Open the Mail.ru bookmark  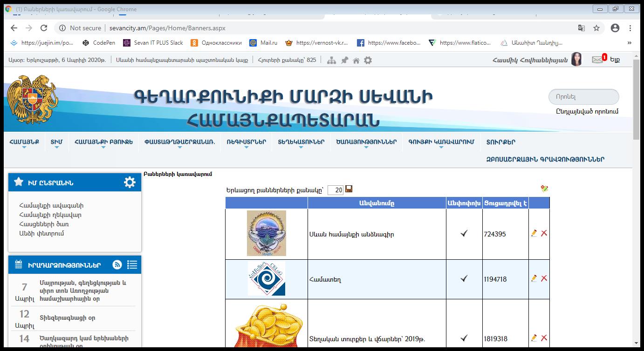click(x=264, y=42)
